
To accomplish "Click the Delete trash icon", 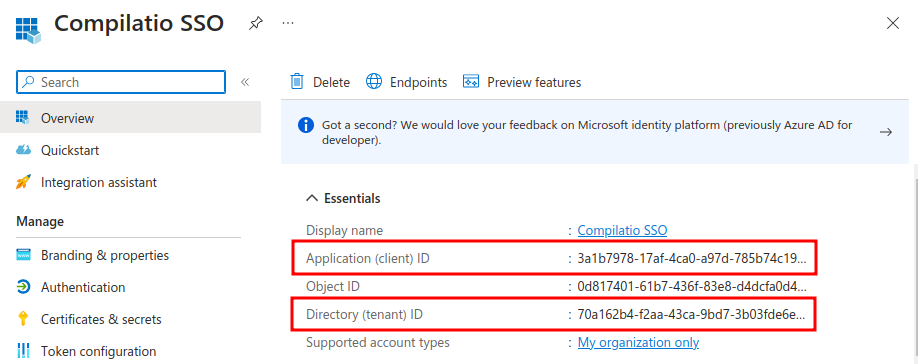I will 297,82.
